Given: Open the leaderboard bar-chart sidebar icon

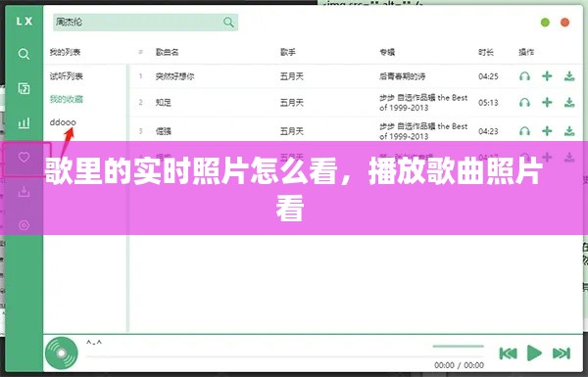Looking at the screenshot, I should 24,122.
